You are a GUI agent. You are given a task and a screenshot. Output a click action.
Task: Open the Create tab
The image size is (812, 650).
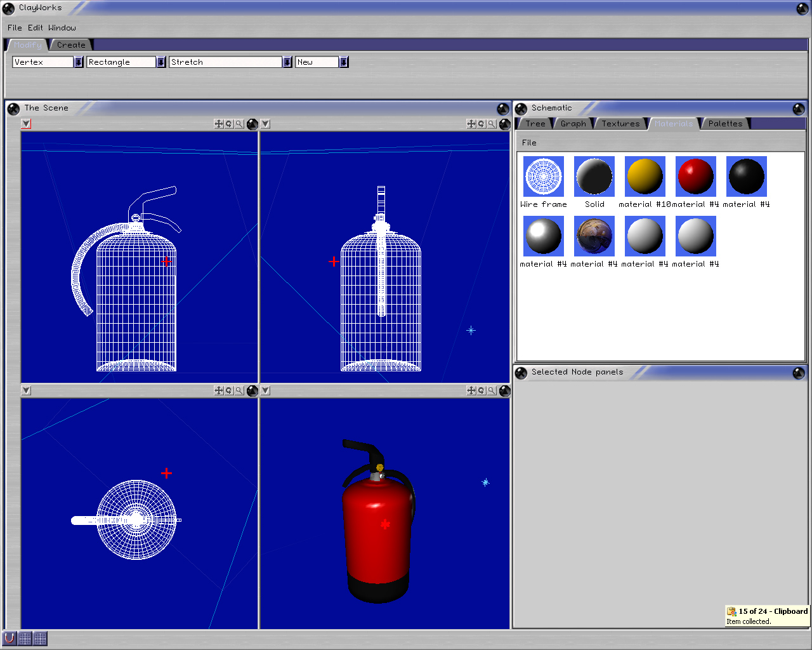71,45
